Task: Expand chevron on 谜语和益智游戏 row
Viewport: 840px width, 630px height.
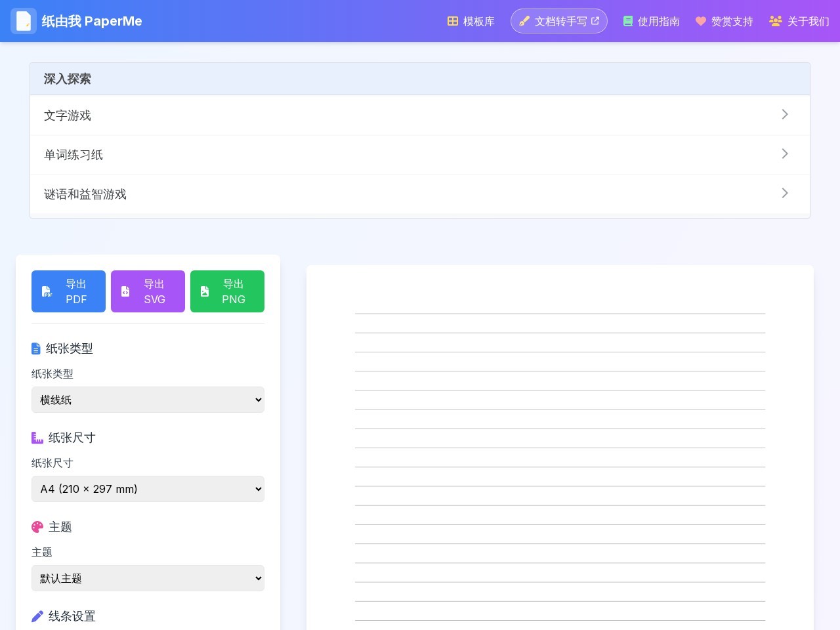Action: coord(785,193)
